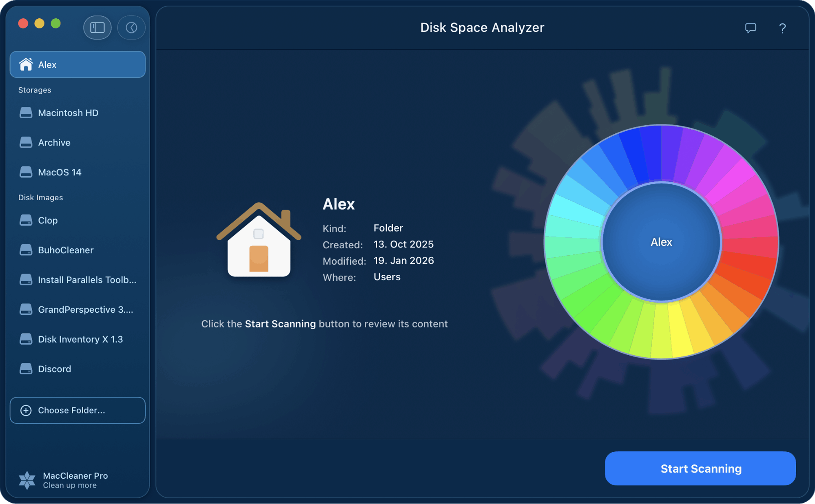Click the Macintosh HD drive icon

click(26, 113)
